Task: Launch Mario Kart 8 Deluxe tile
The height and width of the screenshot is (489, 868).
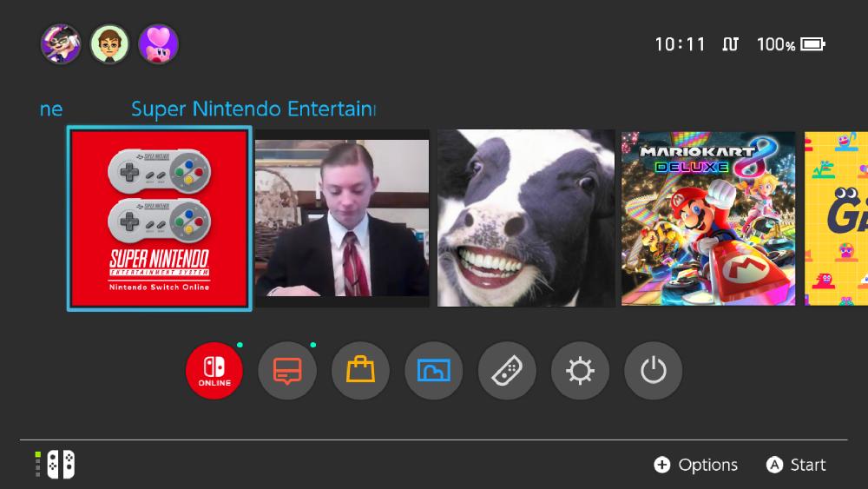Action: (708, 218)
